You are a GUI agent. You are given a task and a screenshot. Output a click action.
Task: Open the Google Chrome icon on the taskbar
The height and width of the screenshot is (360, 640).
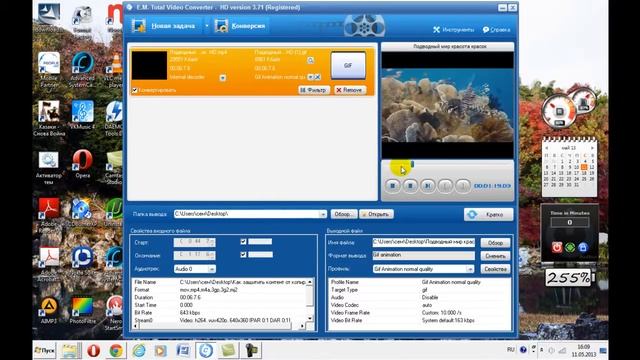[x=116, y=350]
